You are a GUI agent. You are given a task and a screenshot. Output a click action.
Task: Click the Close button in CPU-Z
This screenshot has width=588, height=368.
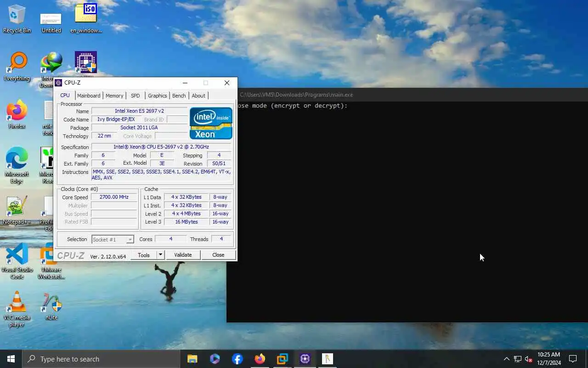tap(218, 255)
